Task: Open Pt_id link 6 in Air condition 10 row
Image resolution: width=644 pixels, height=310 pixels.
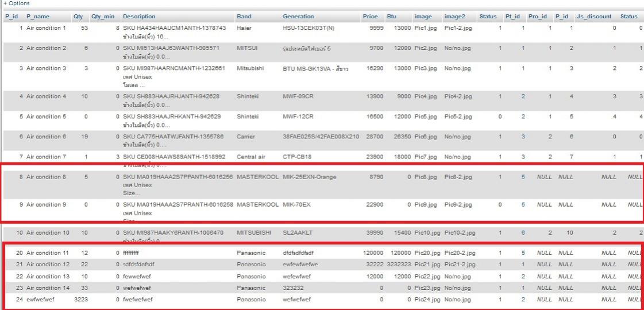Action: coord(523,233)
